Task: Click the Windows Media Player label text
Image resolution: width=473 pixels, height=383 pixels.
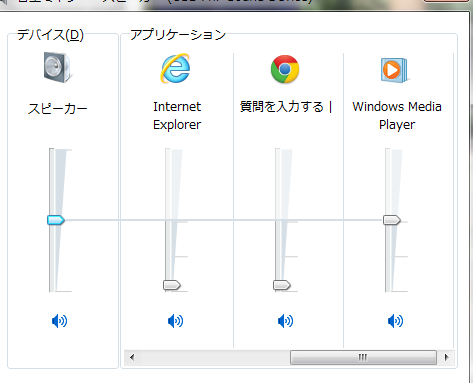Action: (x=397, y=116)
